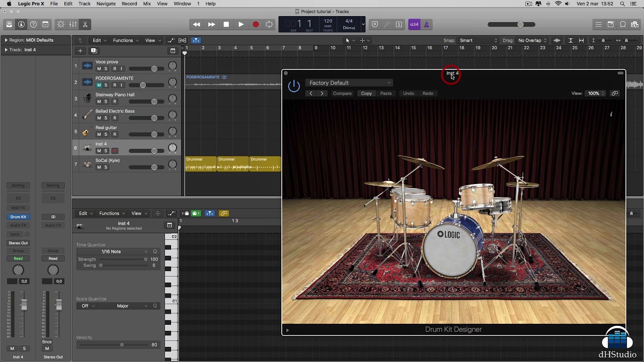
Task: Toggle the metronome click button
Action: [426, 24]
